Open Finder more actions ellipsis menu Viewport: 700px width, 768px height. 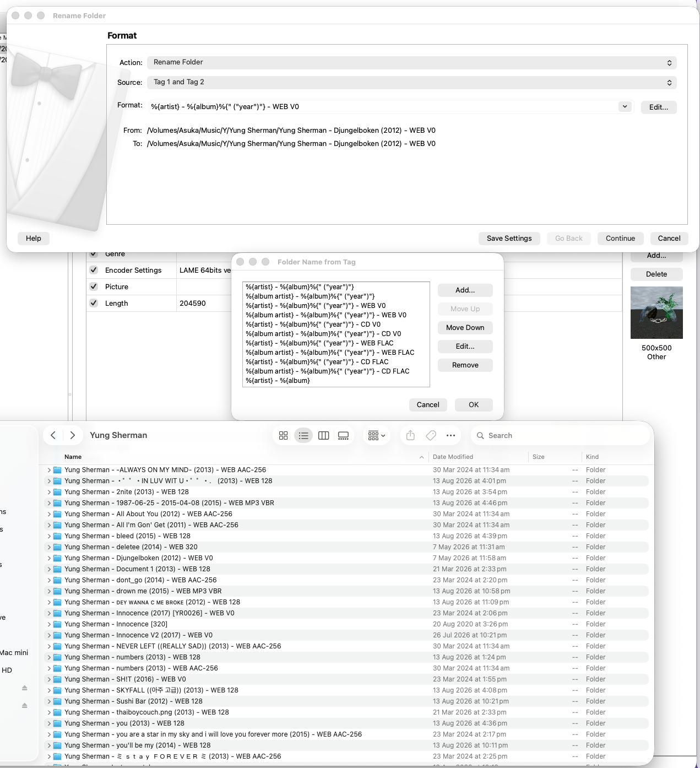451,435
